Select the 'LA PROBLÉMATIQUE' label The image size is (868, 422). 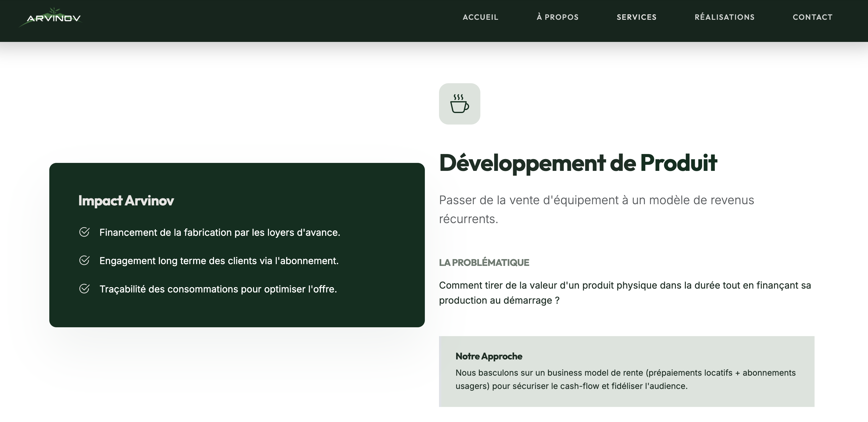tap(484, 262)
